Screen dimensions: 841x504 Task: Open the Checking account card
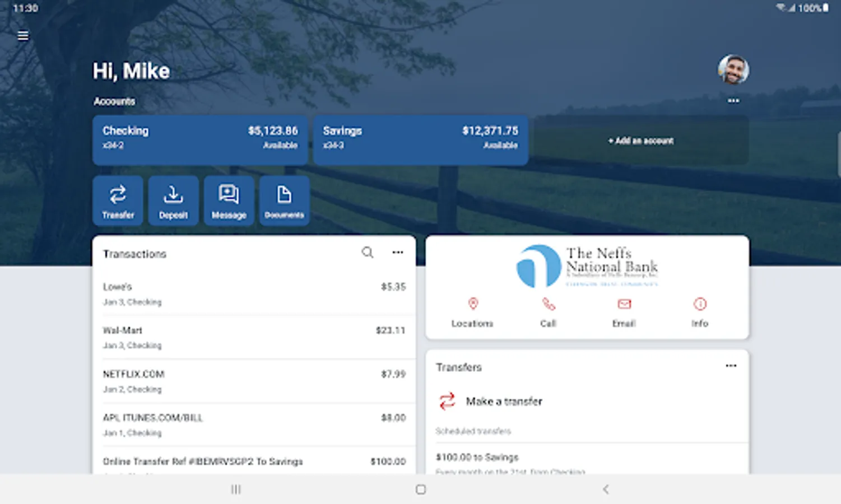(200, 140)
